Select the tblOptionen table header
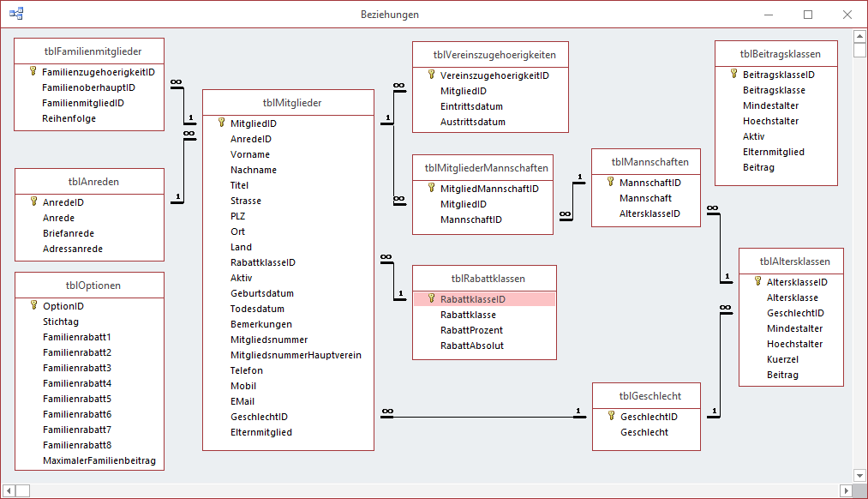 90,286
